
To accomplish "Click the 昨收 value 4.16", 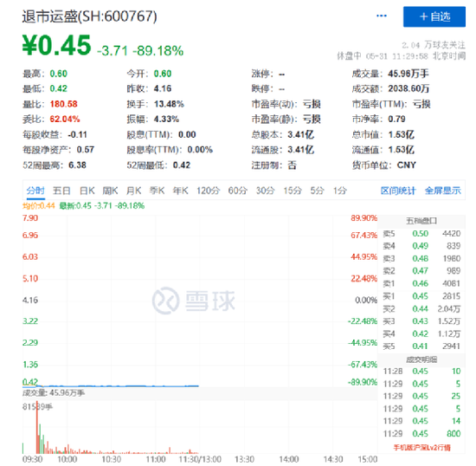I will [163, 88].
